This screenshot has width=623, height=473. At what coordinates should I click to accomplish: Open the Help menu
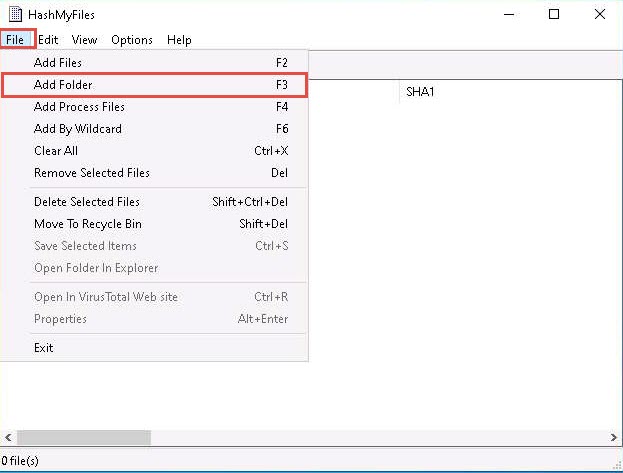click(179, 40)
